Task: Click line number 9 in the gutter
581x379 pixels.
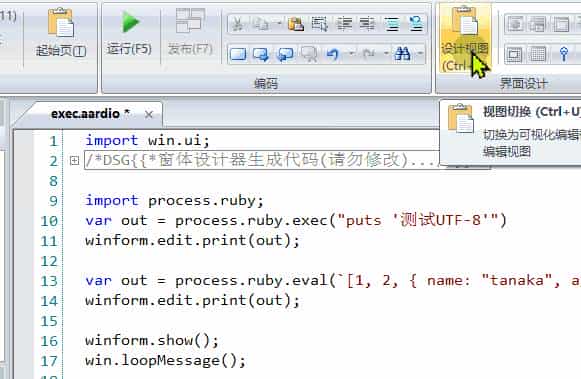Action: pyautogui.click(x=53, y=201)
